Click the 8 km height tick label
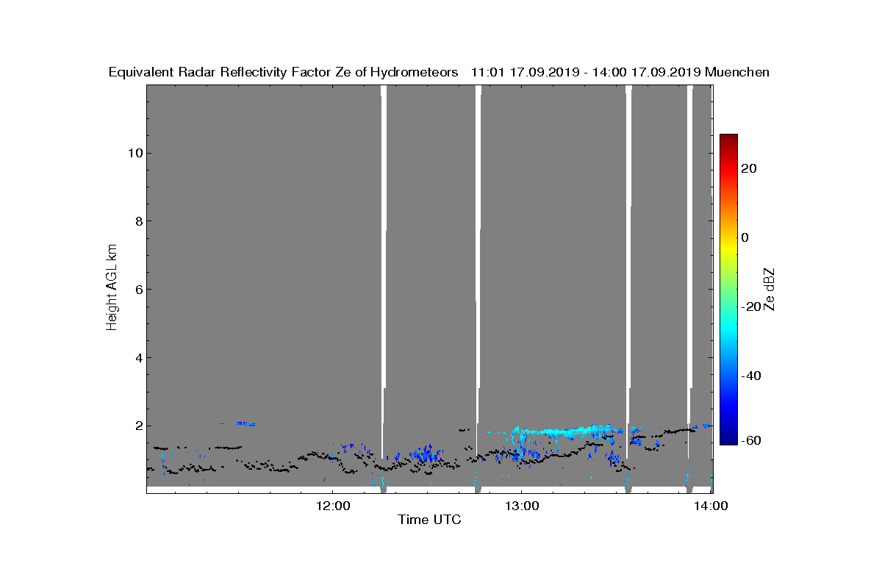The width and height of the screenshot is (882, 588). click(x=138, y=221)
